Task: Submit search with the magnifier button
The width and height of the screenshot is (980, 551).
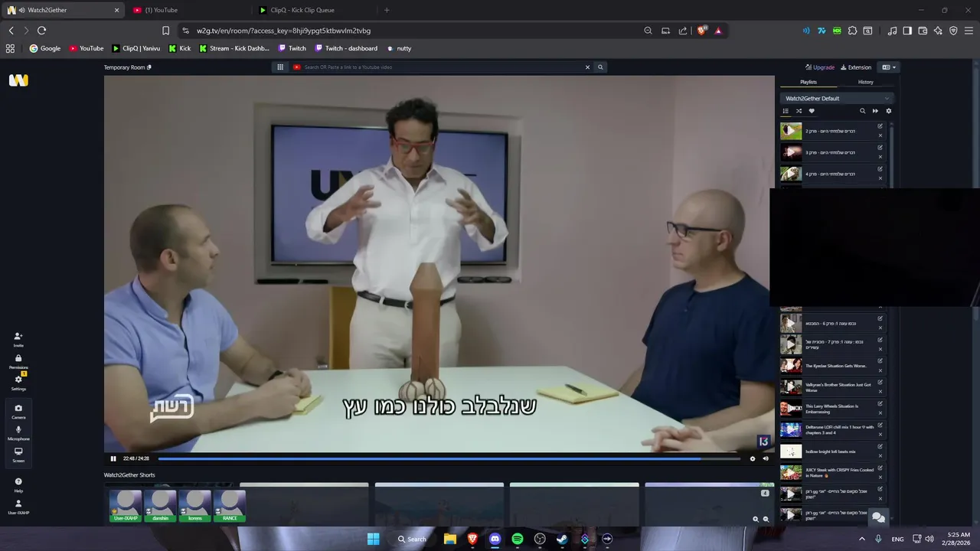Action: 600,67
